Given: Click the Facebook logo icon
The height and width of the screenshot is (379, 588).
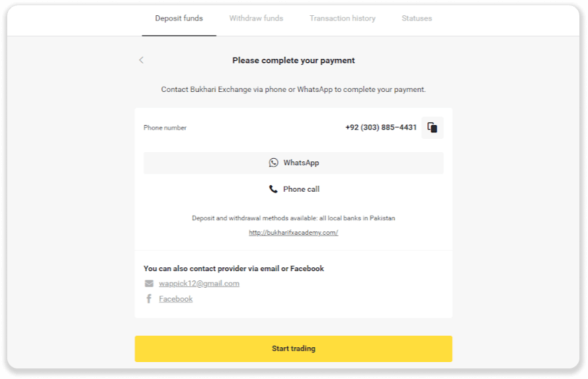Looking at the screenshot, I should 149,299.
